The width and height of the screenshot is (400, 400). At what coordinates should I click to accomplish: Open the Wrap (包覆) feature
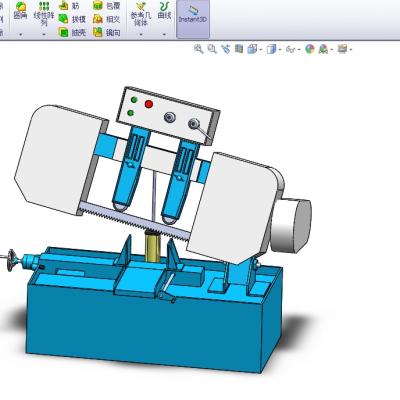(107, 5)
